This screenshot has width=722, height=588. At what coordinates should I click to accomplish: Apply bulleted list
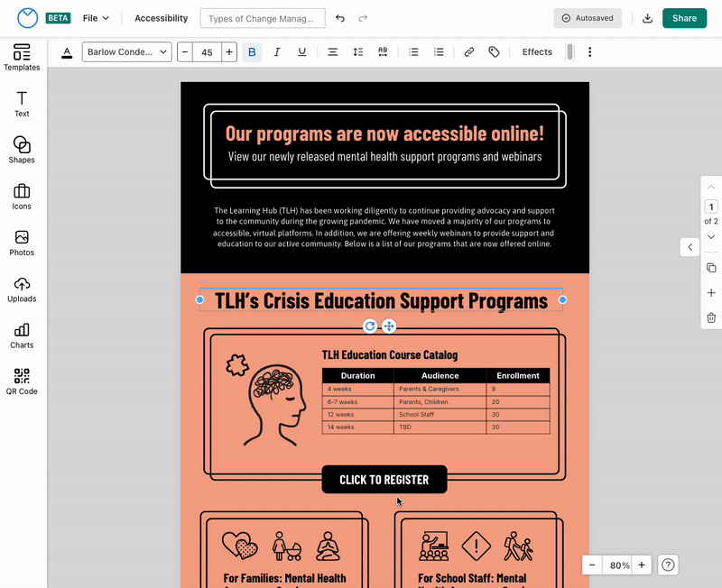(x=413, y=52)
